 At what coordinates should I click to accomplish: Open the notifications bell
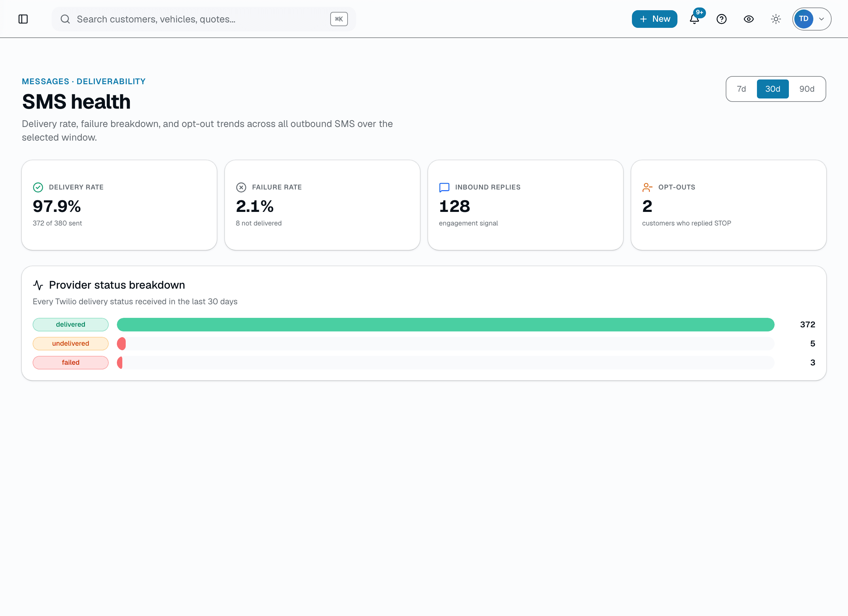point(694,19)
